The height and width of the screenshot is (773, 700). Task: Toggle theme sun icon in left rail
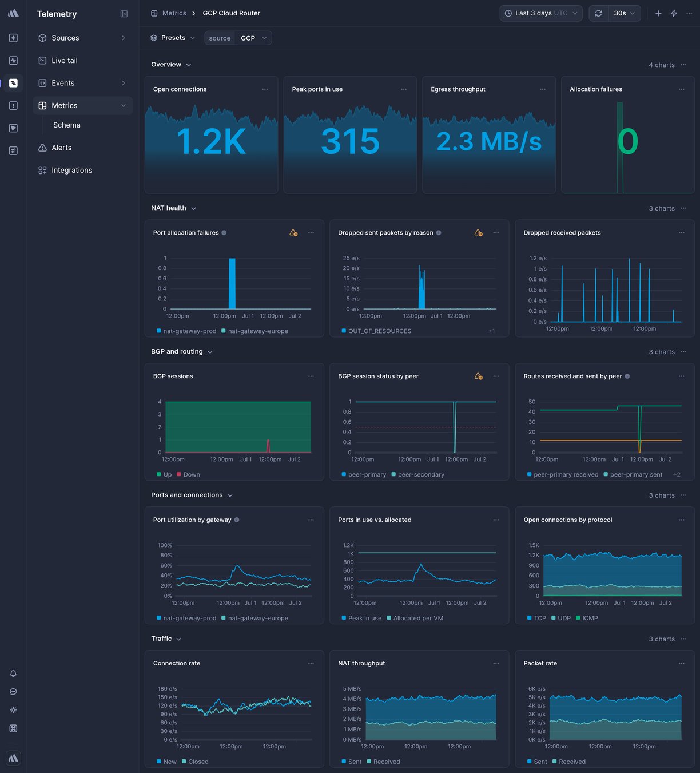point(13,710)
